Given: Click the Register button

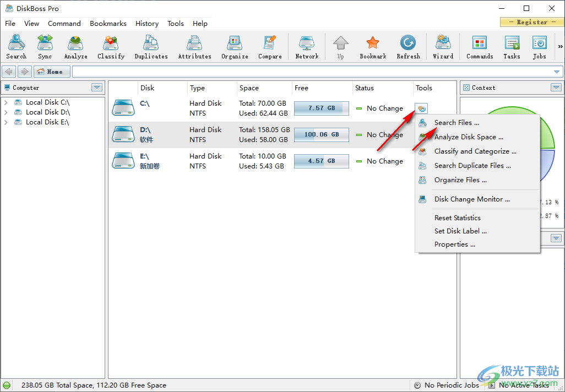Looking at the screenshot, I should tap(531, 22).
